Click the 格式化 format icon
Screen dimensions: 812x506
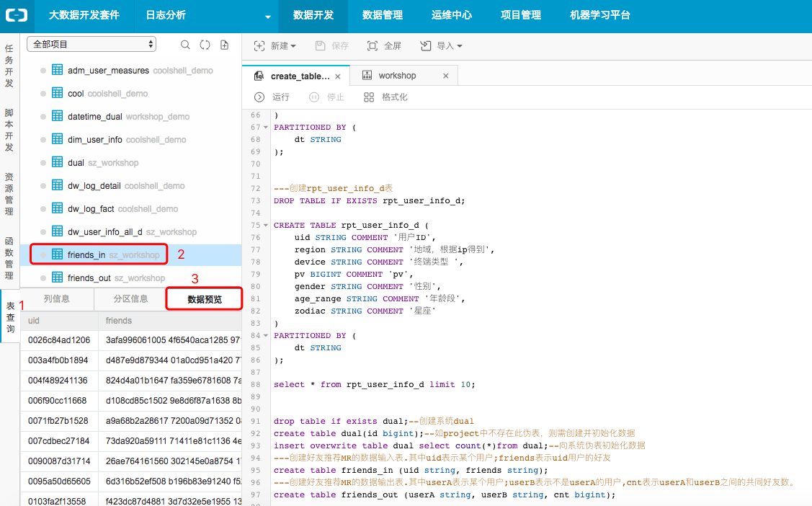coord(369,97)
